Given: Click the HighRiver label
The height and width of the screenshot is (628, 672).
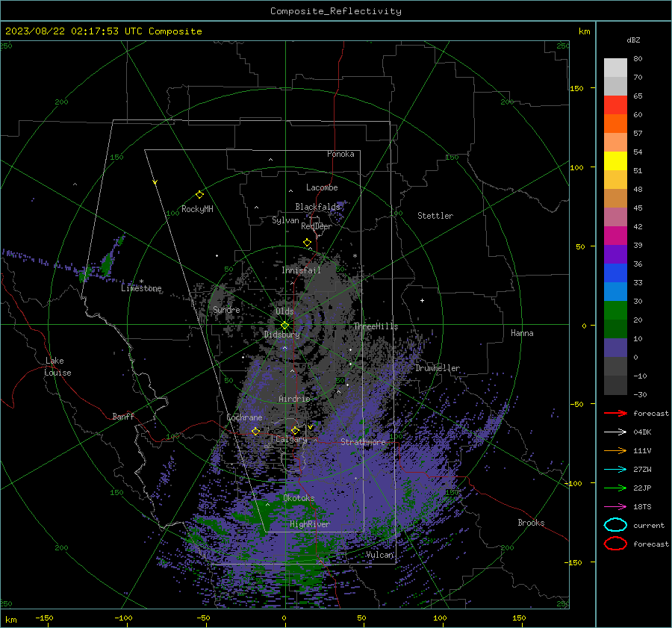Looking at the screenshot, I should click(310, 524).
